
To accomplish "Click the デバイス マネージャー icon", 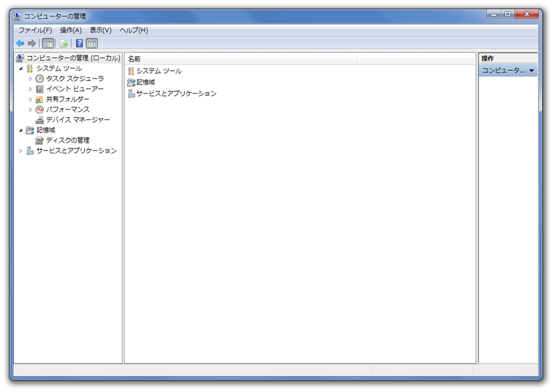I will pos(40,120).
